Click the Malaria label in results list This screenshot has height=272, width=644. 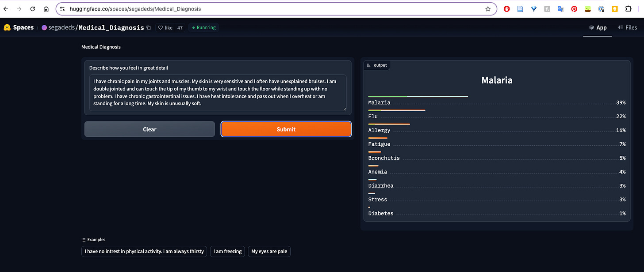click(379, 102)
